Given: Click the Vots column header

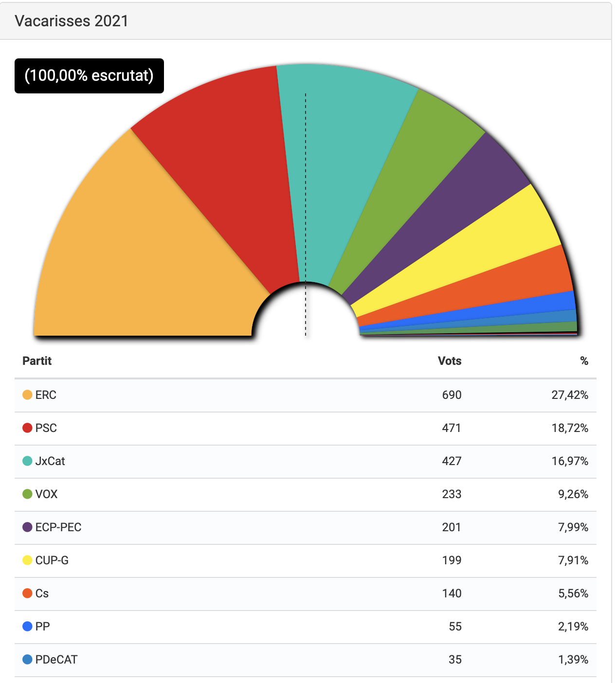Looking at the screenshot, I should (449, 361).
